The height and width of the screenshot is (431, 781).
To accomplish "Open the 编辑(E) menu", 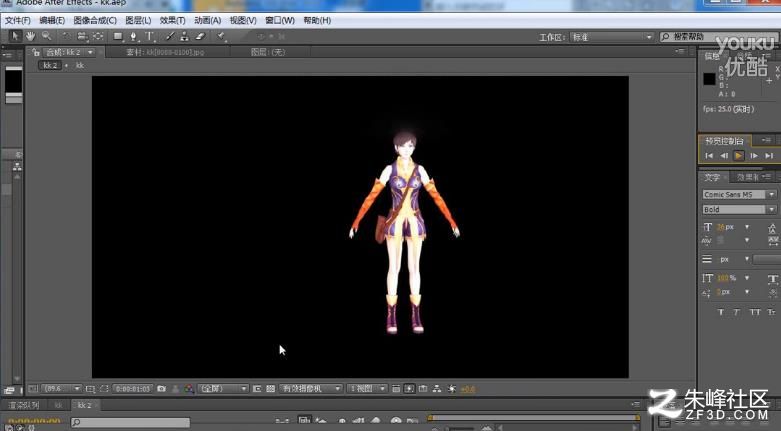I will [x=52, y=20].
